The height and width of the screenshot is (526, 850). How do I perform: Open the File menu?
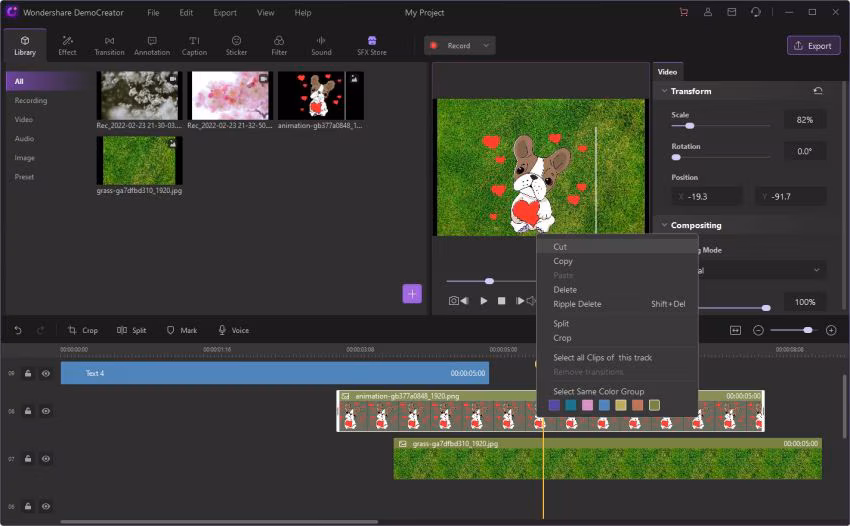point(153,12)
